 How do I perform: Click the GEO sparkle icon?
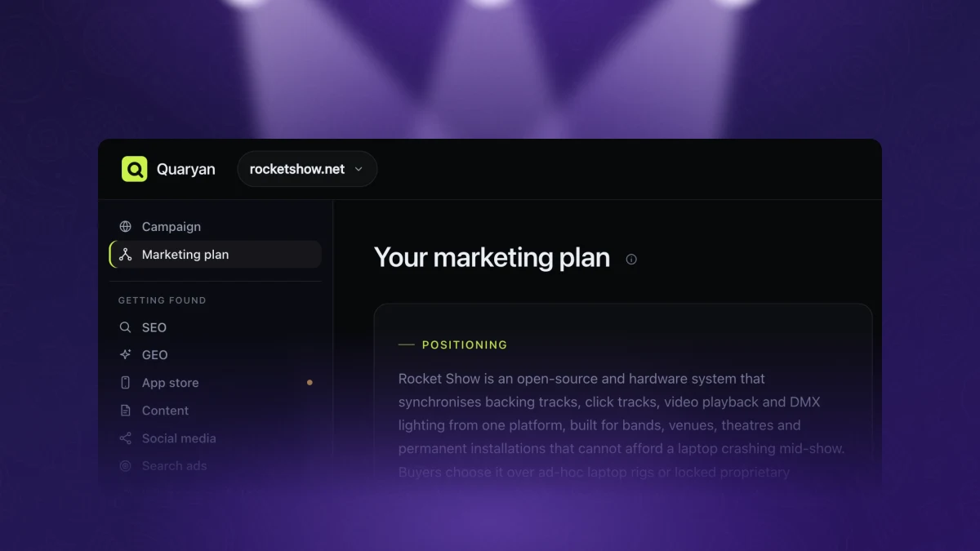point(125,355)
